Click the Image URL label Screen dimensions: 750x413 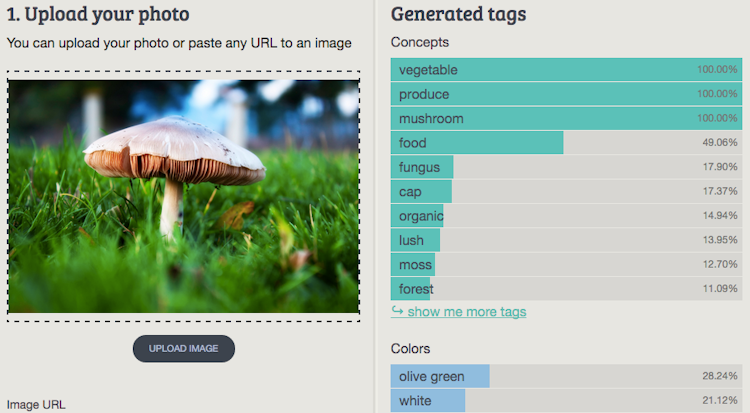[36, 404]
